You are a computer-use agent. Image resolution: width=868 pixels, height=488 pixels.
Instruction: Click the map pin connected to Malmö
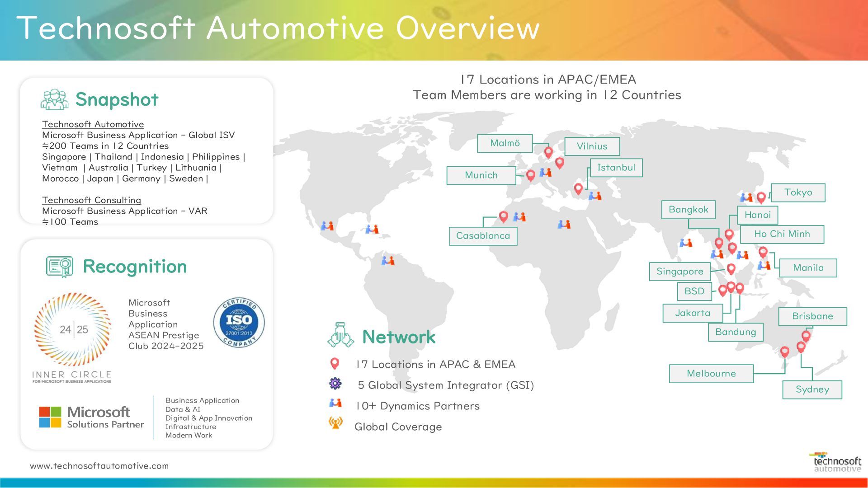[548, 152]
